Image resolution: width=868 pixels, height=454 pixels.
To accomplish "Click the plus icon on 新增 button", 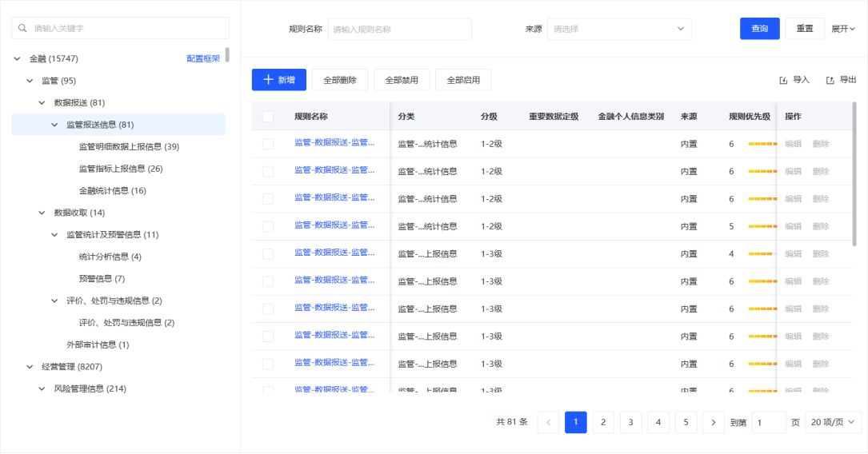I will tap(269, 80).
